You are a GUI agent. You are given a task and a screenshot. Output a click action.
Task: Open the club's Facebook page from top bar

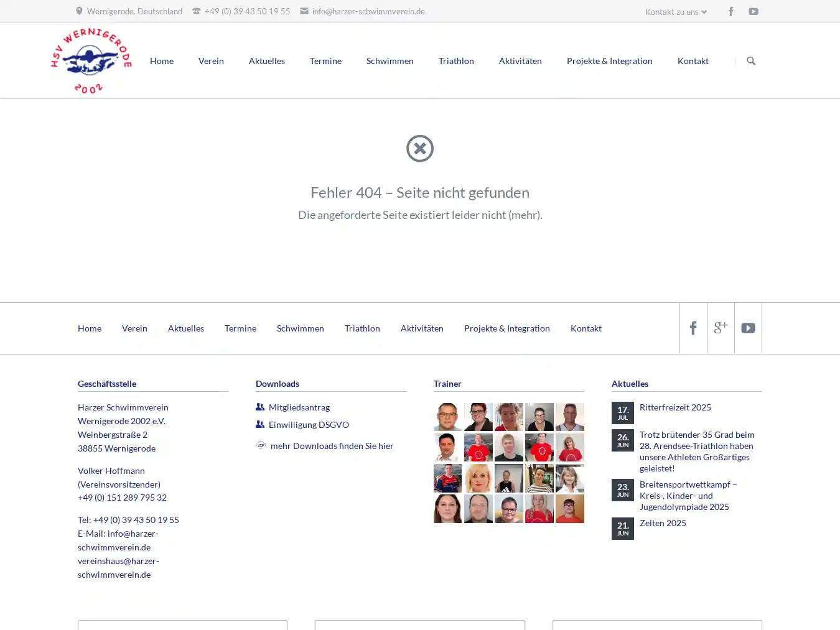730,11
